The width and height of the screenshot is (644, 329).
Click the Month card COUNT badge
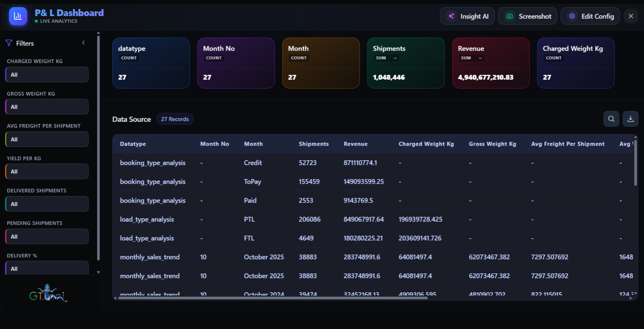point(299,58)
